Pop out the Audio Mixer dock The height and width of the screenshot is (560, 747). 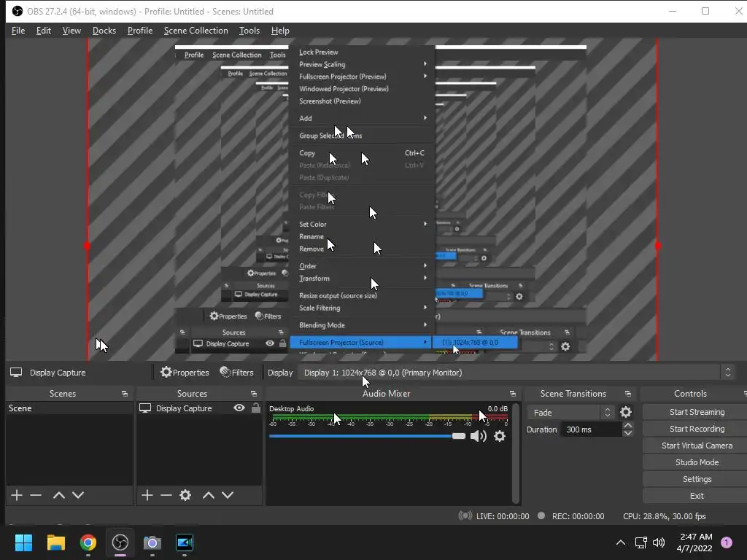point(513,394)
